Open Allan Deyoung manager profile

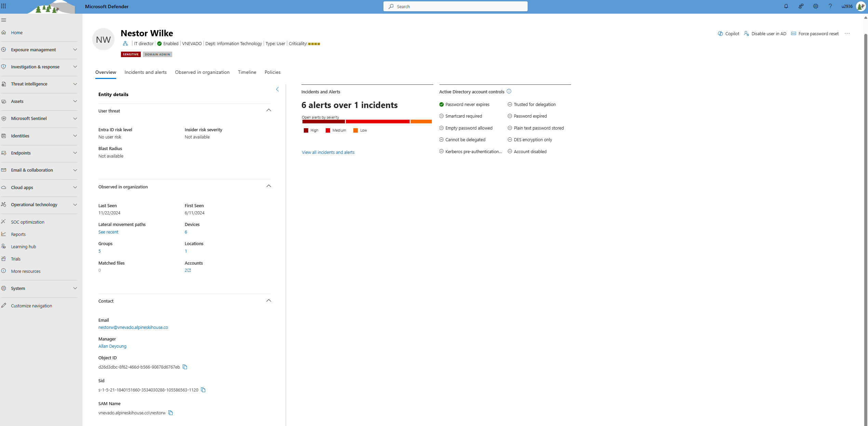(112, 346)
